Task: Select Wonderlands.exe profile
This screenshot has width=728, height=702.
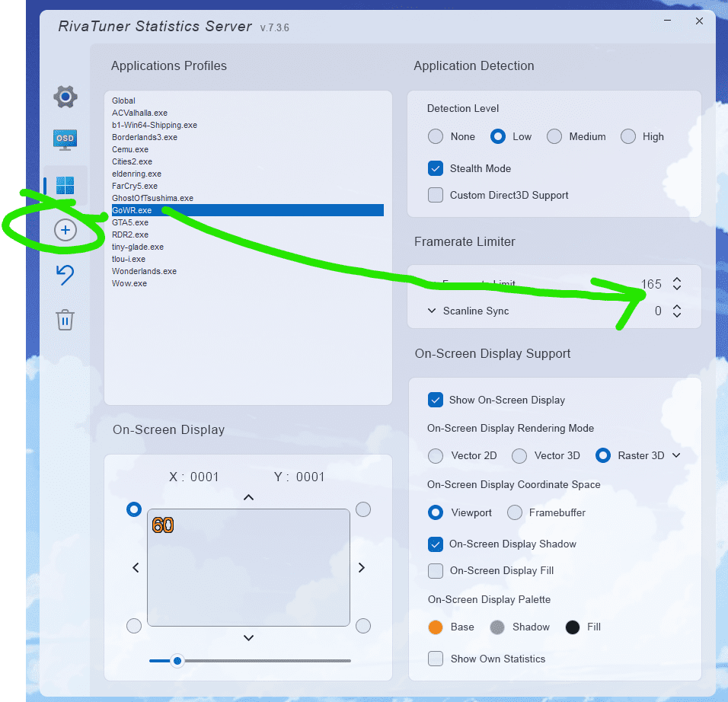Action: click(247, 271)
